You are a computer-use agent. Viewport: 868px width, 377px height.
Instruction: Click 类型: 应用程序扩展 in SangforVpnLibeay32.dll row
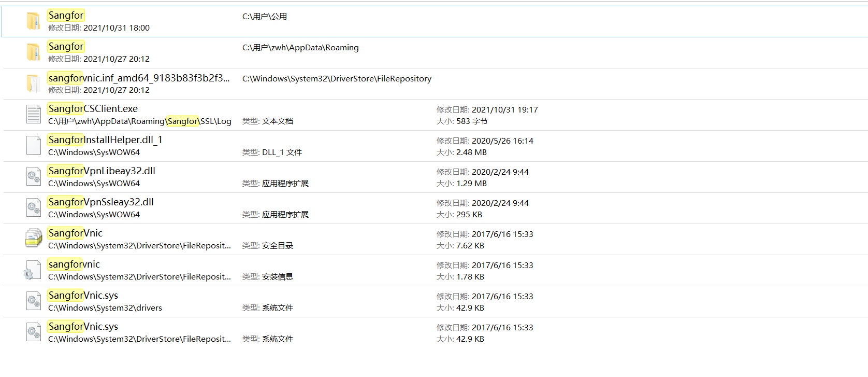(x=276, y=184)
